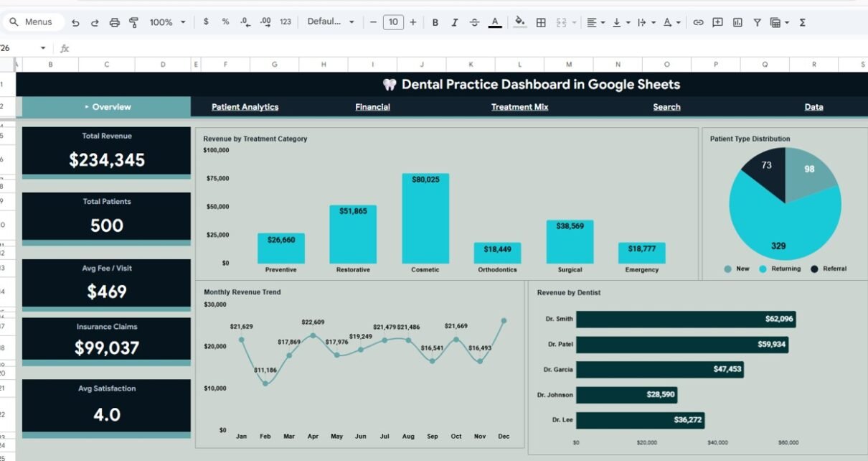Open the fill color picker
Viewport: 868px width, 461px height.
520,22
